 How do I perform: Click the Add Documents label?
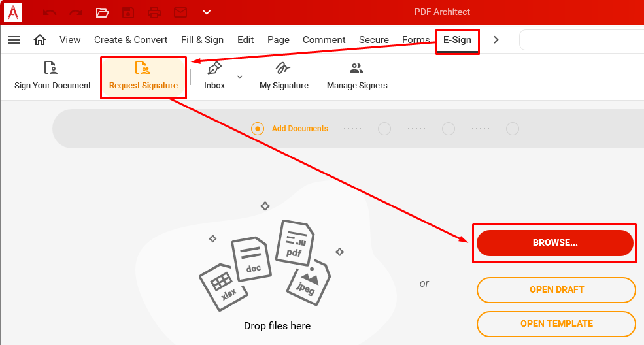click(x=300, y=129)
